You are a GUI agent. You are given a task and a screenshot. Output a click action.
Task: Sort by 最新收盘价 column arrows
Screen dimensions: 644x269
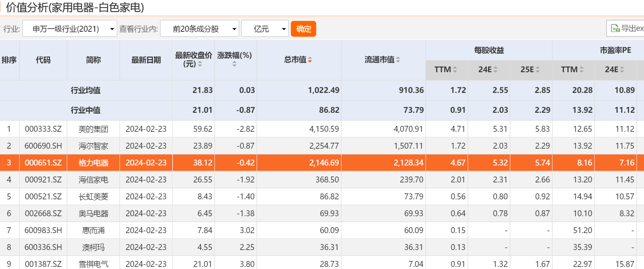pos(200,64)
